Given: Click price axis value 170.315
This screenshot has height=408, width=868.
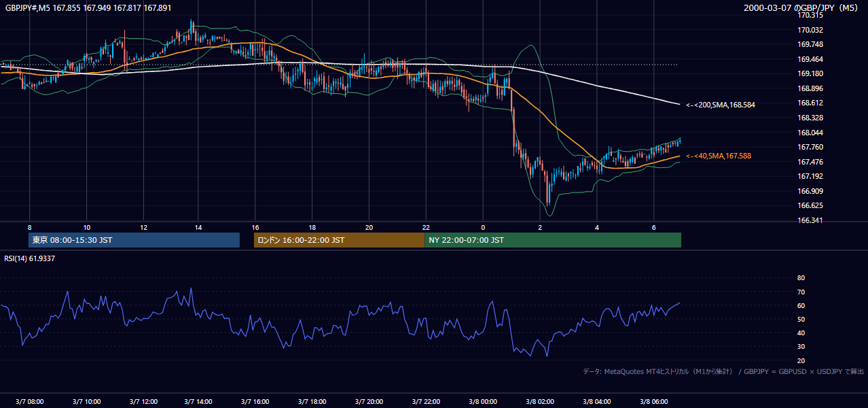Looking at the screenshot, I should coord(811,15).
